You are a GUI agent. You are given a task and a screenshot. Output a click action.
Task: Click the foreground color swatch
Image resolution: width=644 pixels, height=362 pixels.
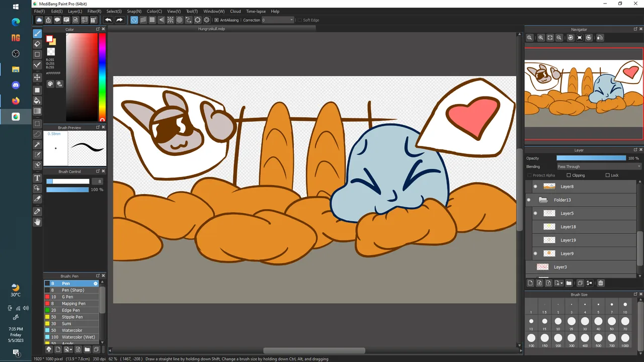click(49, 39)
